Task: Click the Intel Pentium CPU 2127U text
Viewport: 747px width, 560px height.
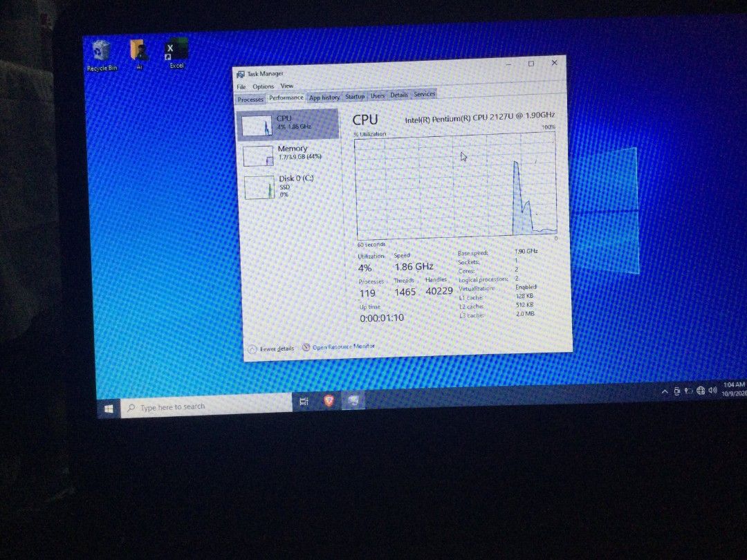Action: [480, 117]
